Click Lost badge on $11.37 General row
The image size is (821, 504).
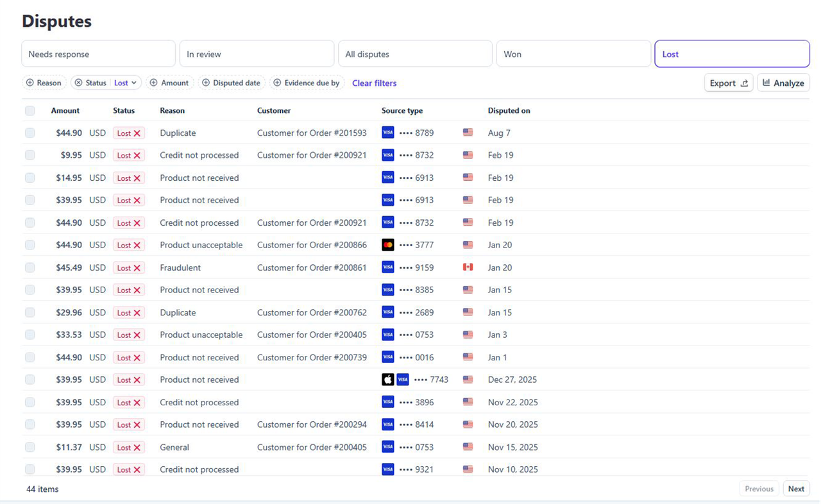pyautogui.click(x=129, y=447)
